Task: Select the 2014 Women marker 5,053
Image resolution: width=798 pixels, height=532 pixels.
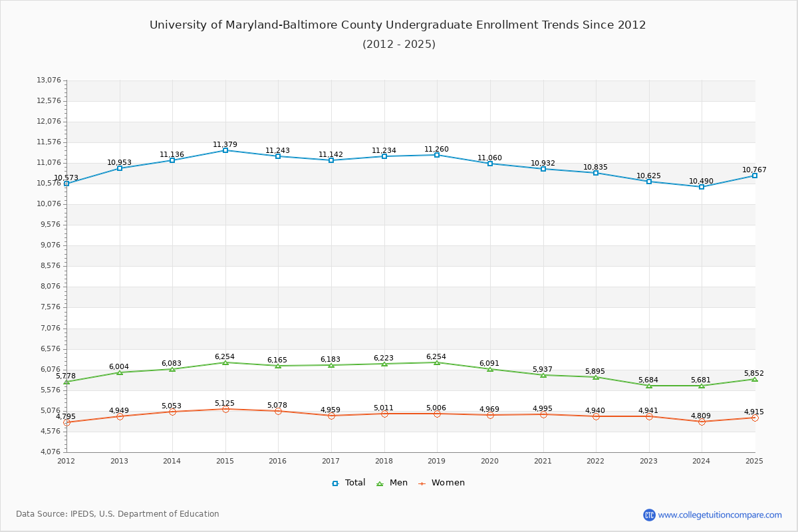Action: 172,412
